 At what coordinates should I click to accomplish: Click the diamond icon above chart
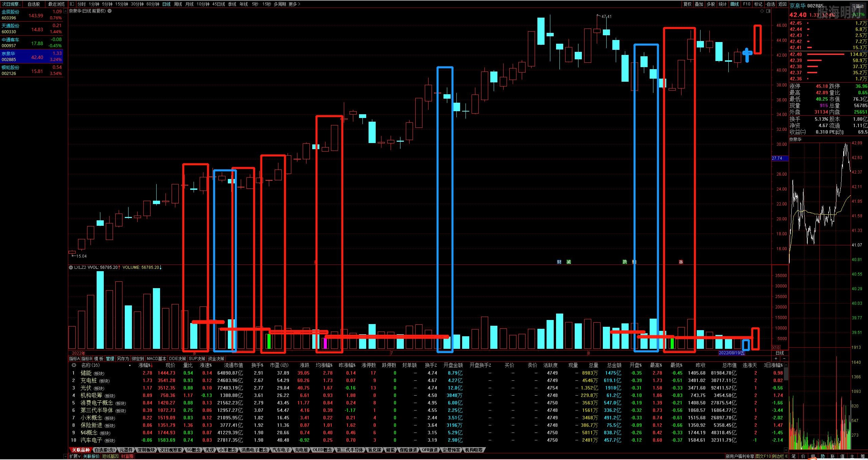[x=762, y=11]
